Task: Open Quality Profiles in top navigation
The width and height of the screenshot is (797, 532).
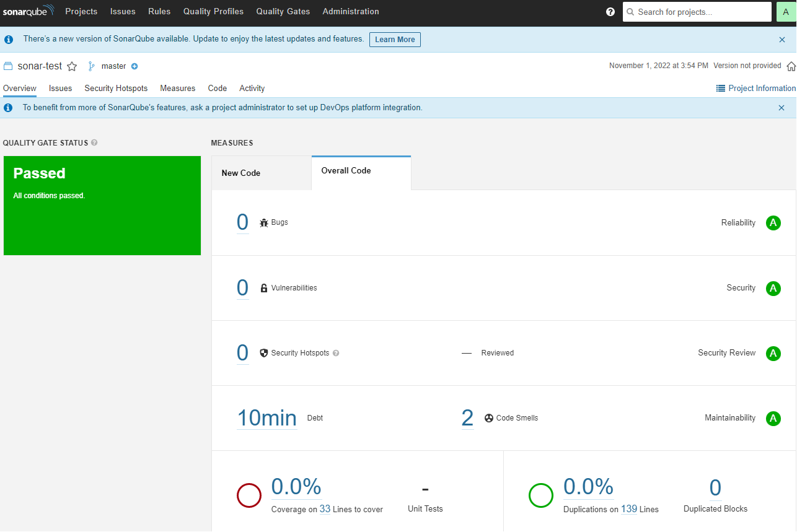Action: click(x=213, y=12)
